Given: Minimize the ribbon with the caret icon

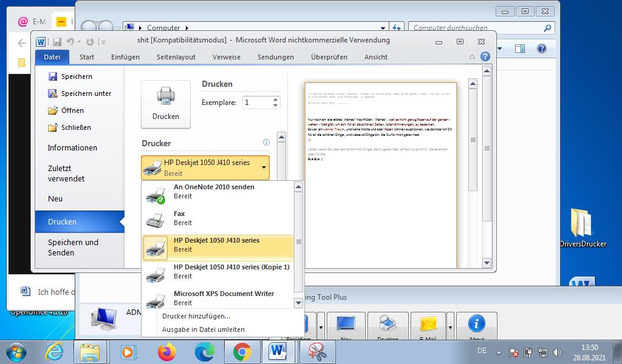Looking at the screenshot, I should click(x=472, y=57).
